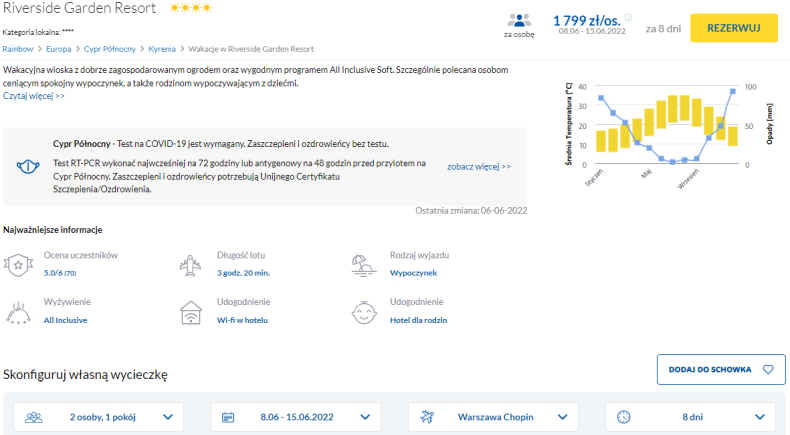Open the Warszawa Chopin airport dropdown
The width and height of the screenshot is (790, 435).
pyautogui.click(x=497, y=416)
